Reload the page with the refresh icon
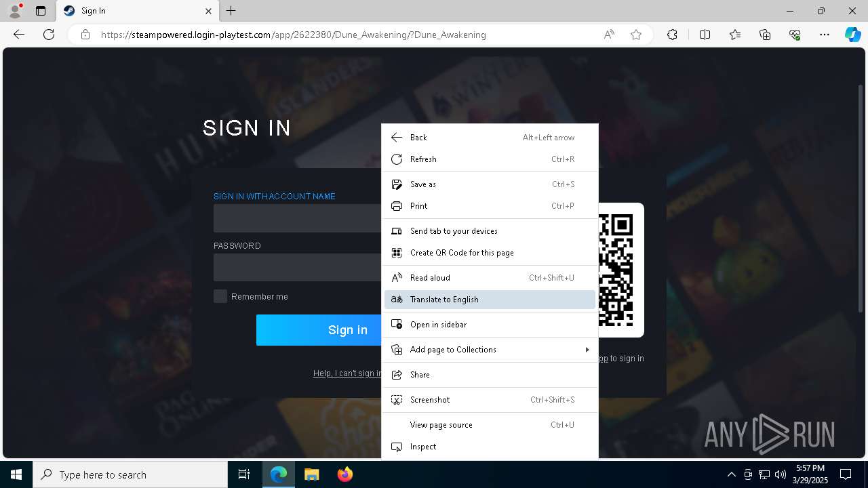 (x=49, y=35)
